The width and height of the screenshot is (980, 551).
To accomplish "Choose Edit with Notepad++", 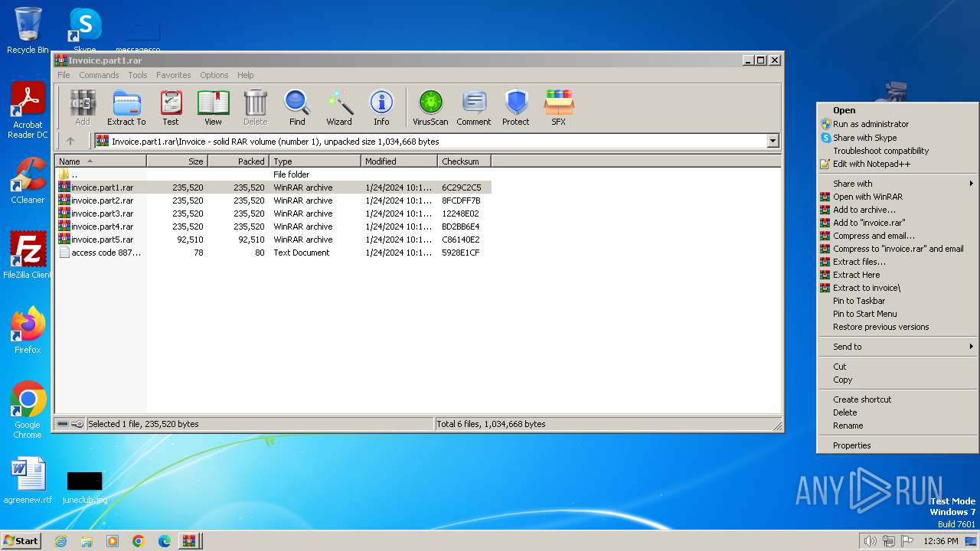I will coord(898,164).
